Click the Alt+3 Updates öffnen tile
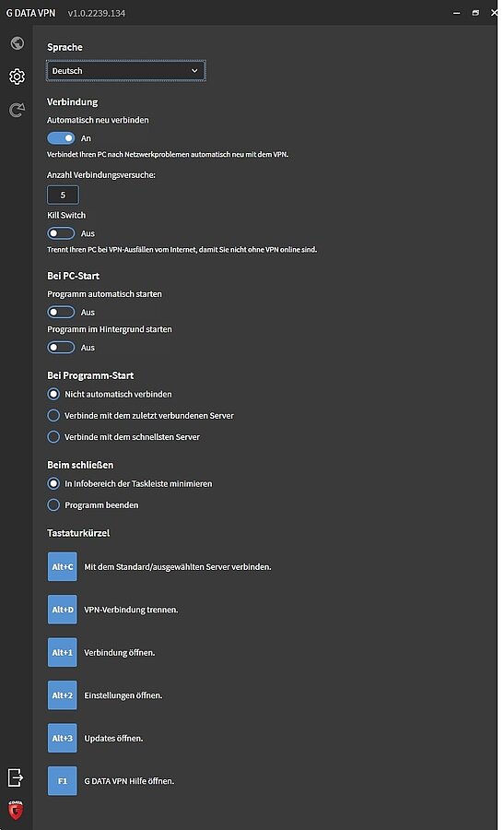The height and width of the screenshot is (830, 504). (x=63, y=738)
